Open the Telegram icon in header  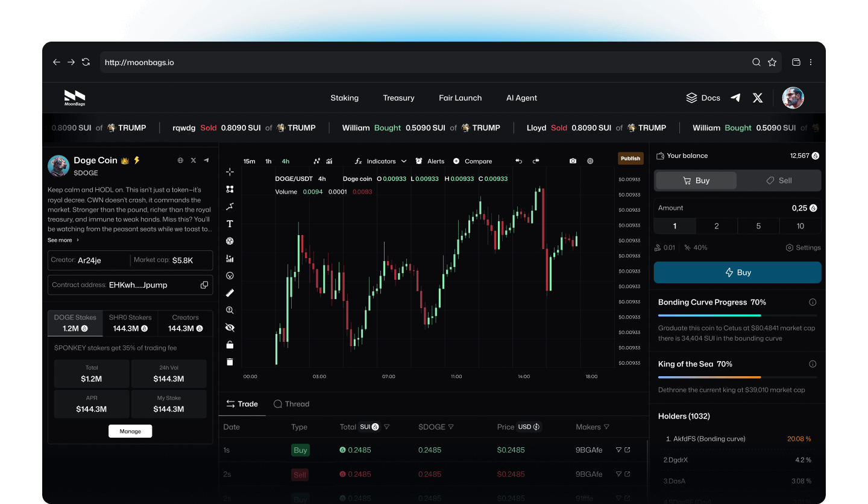pos(735,98)
